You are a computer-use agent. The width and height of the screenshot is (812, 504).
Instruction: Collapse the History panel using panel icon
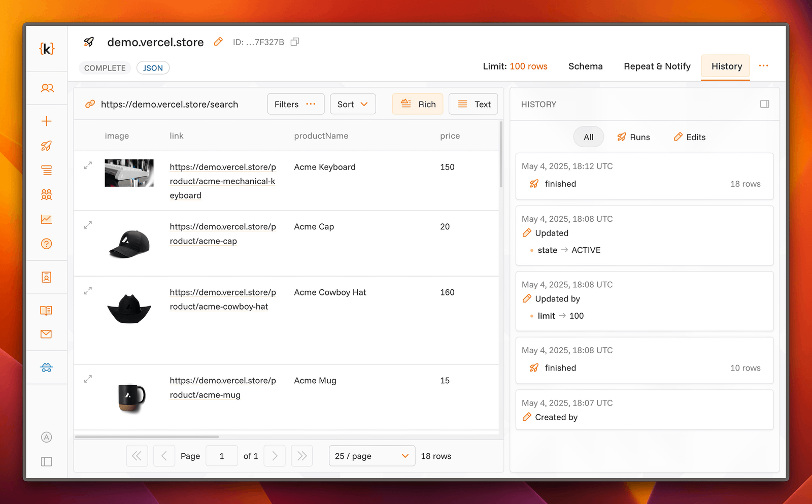pyautogui.click(x=764, y=104)
